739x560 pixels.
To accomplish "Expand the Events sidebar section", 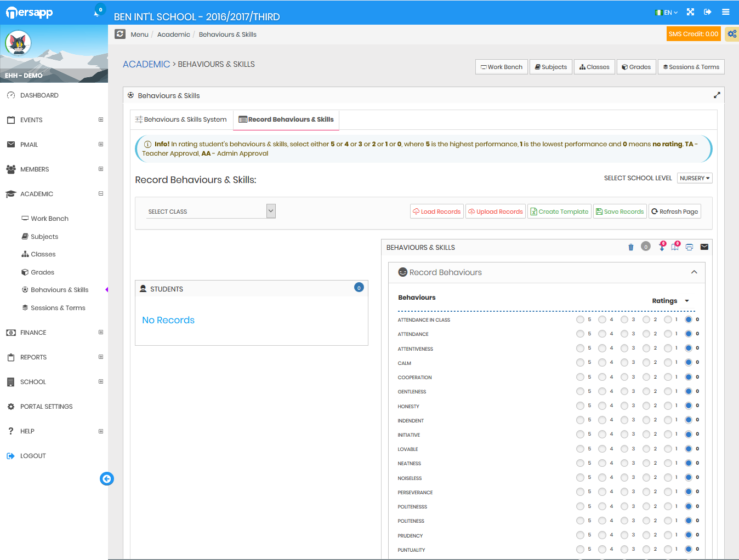I will click(x=101, y=119).
